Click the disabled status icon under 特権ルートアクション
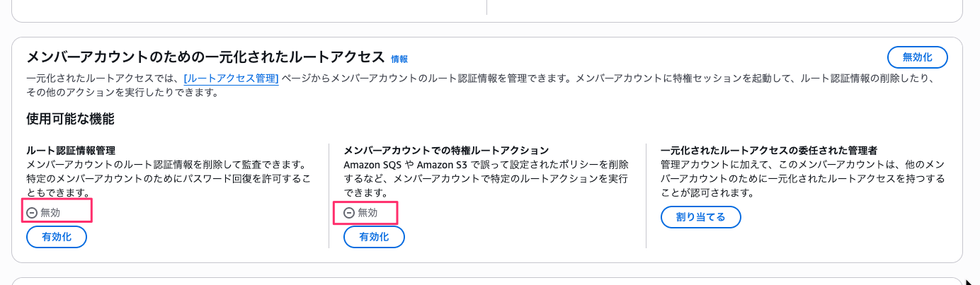980x285 pixels. coord(349,212)
